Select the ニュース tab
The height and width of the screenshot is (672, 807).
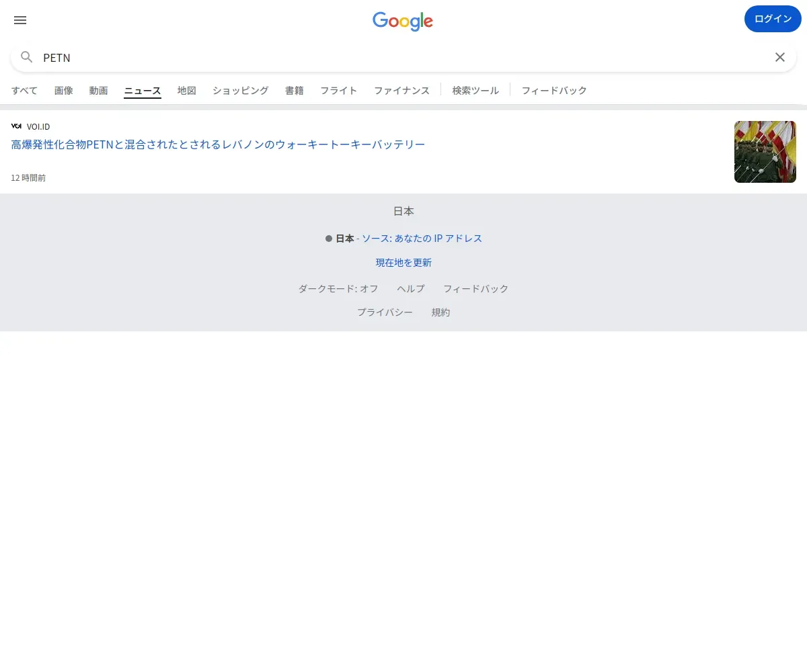pos(143,91)
